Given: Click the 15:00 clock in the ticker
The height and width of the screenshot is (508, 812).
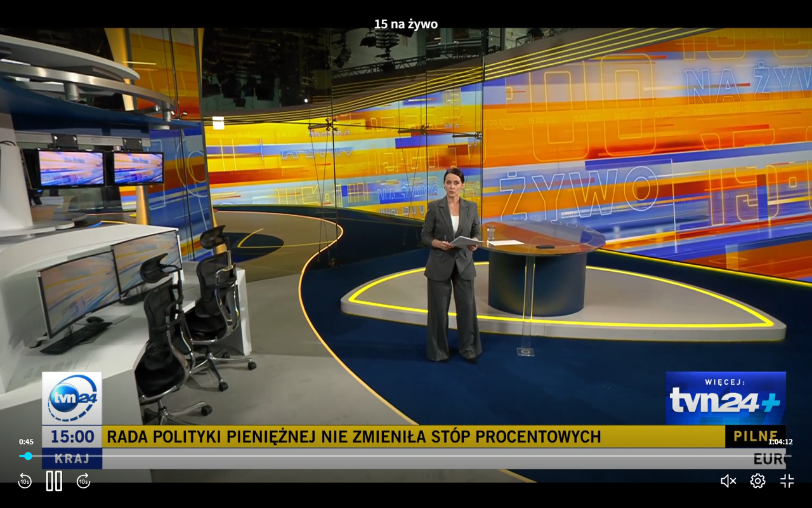Looking at the screenshot, I should (x=72, y=437).
